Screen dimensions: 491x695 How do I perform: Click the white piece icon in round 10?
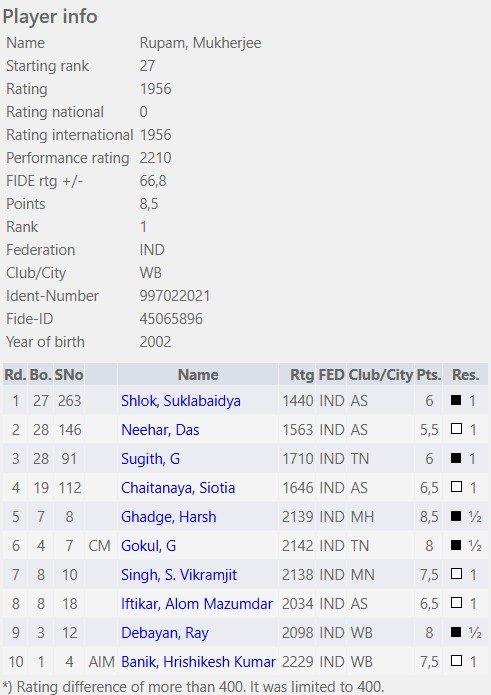pos(456,661)
